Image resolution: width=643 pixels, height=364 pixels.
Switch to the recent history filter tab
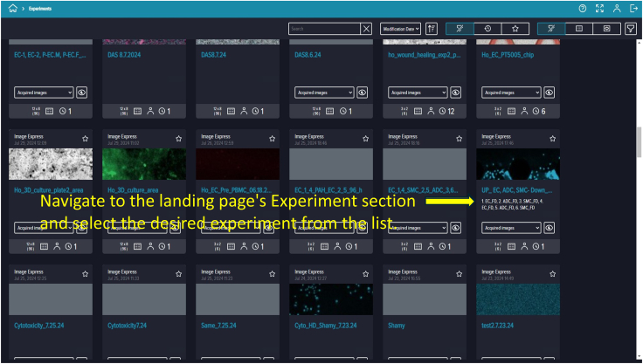click(487, 29)
